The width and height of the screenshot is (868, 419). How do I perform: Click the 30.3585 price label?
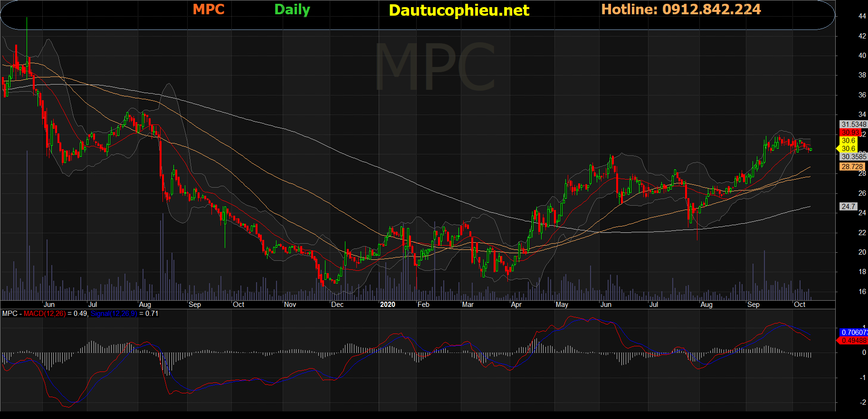(x=854, y=156)
